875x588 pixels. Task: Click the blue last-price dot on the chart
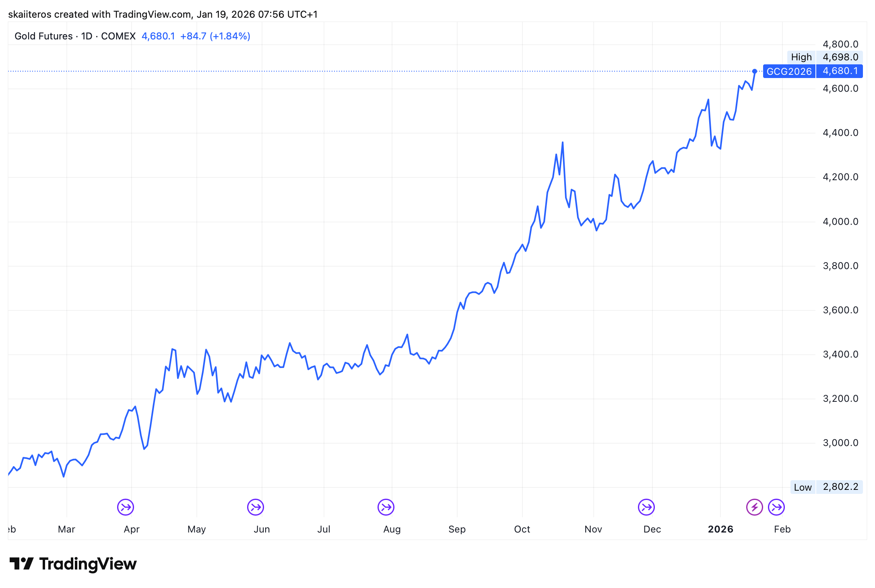click(754, 72)
